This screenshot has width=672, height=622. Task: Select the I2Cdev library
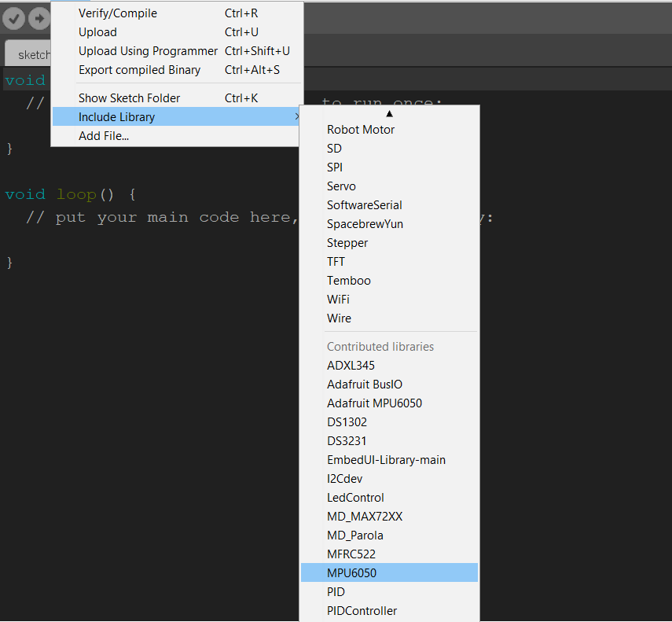(389, 478)
